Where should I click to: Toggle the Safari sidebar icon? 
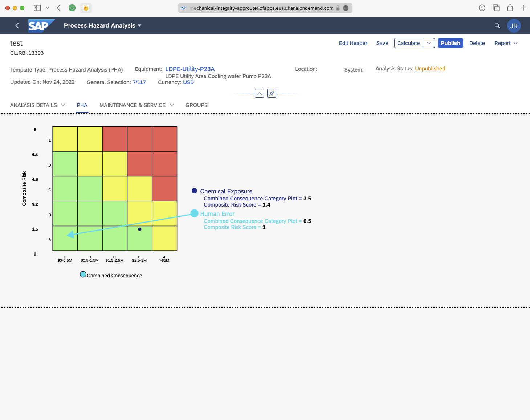[x=37, y=8]
